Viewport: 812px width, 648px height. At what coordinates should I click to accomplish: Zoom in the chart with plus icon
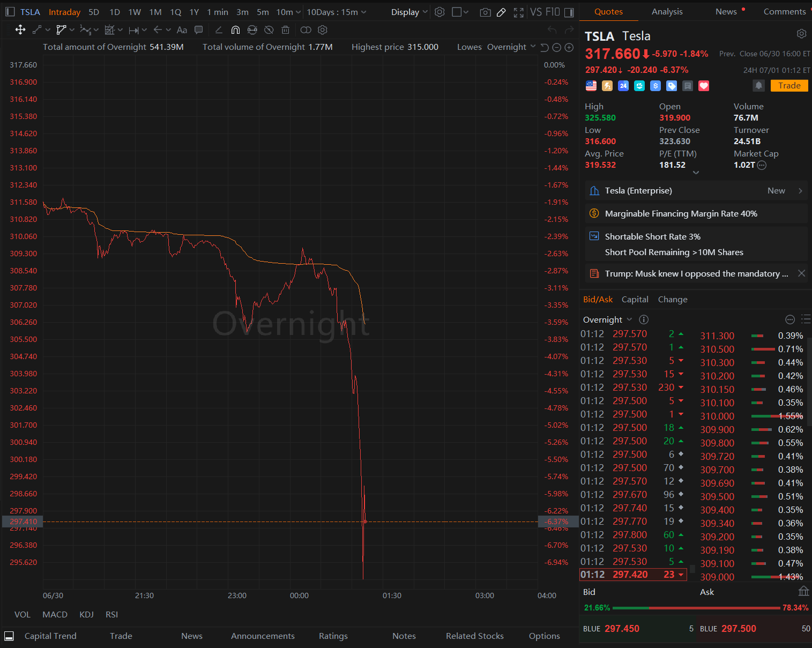569,48
